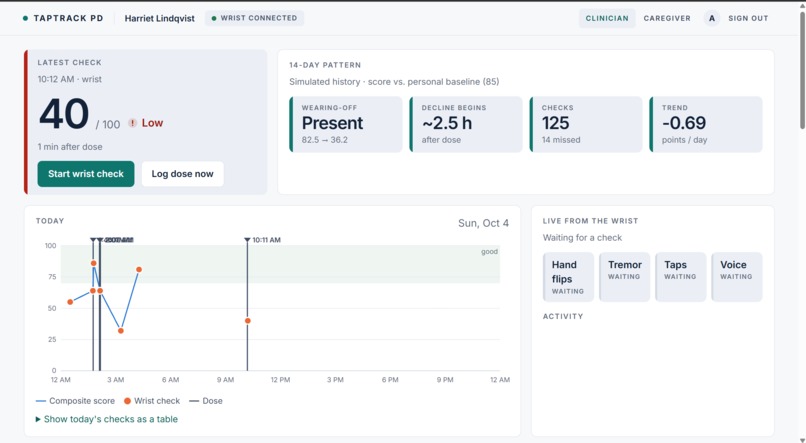Click the Taps waiting tile
The image size is (806, 443).
click(680, 276)
